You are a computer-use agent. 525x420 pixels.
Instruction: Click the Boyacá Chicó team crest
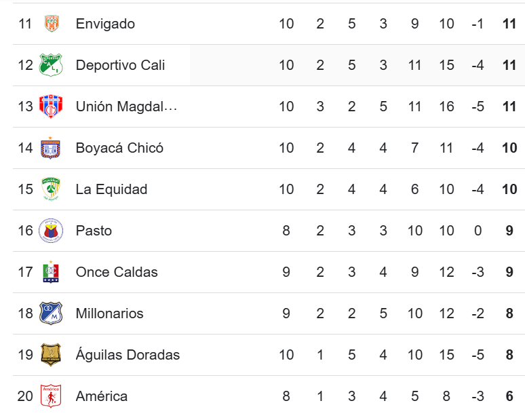click(51, 148)
